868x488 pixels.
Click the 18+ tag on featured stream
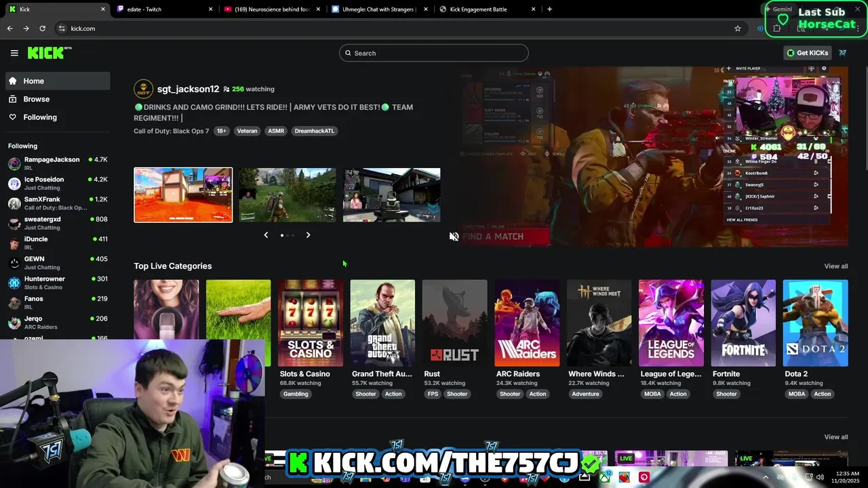221,131
